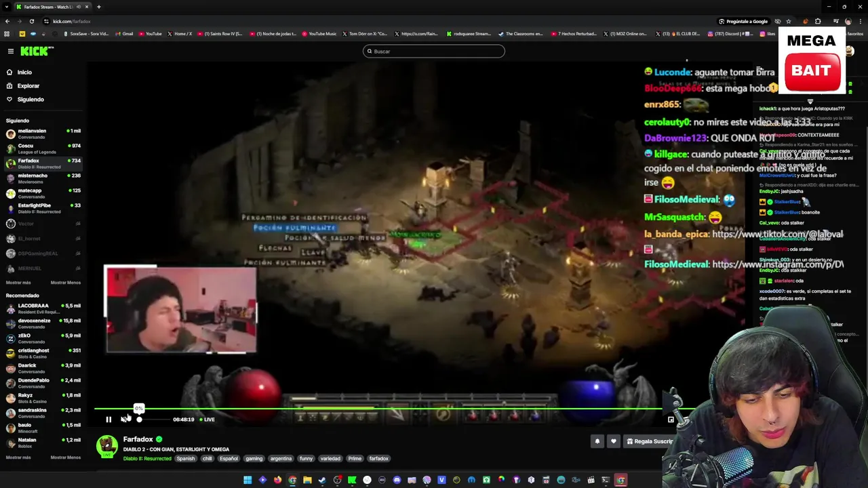
Task: Pause the stream with the pause button
Action: [108, 420]
